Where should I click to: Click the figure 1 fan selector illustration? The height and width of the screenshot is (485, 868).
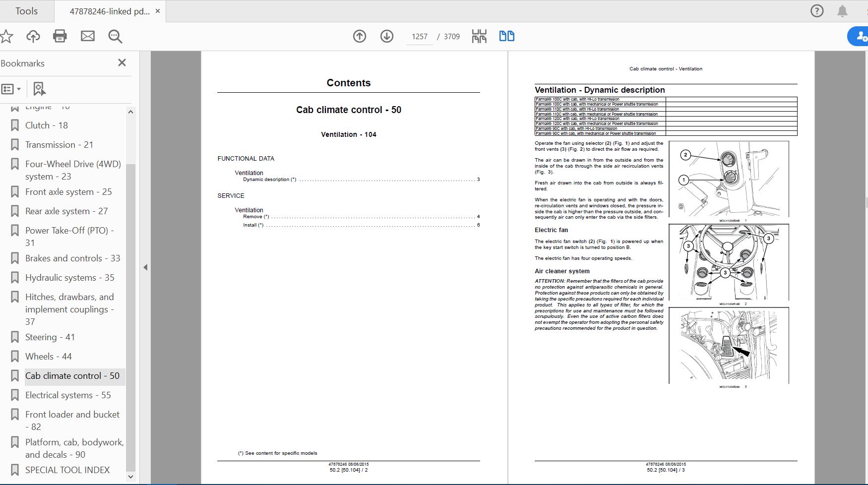coord(729,179)
